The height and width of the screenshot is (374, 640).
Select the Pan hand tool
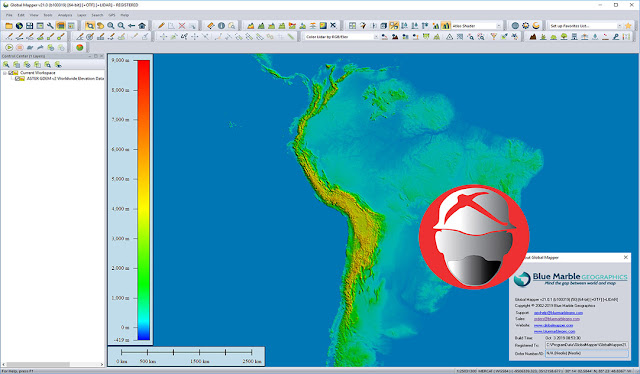[100, 26]
